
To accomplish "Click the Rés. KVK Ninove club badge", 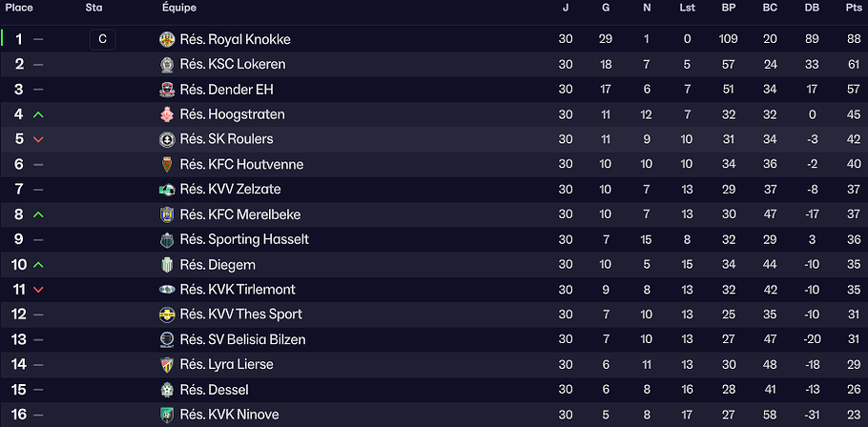I will (168, 415).
